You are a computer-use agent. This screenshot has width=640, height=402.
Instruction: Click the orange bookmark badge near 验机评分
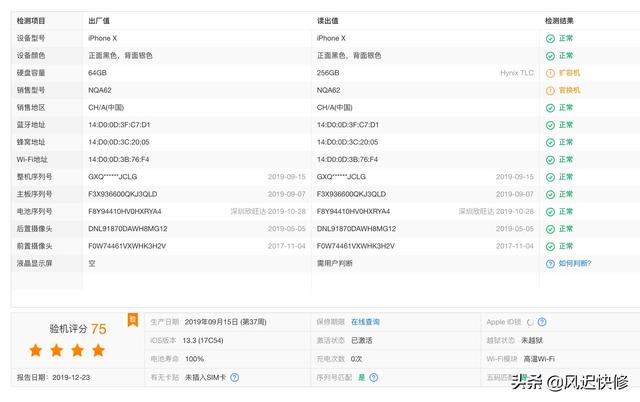pos(133,320)
